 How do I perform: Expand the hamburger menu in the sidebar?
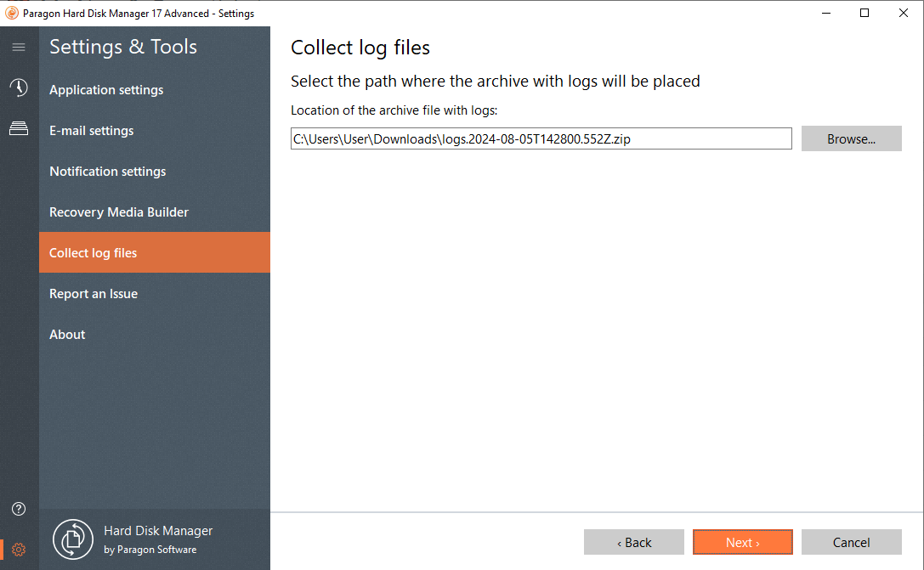point(19,48)
